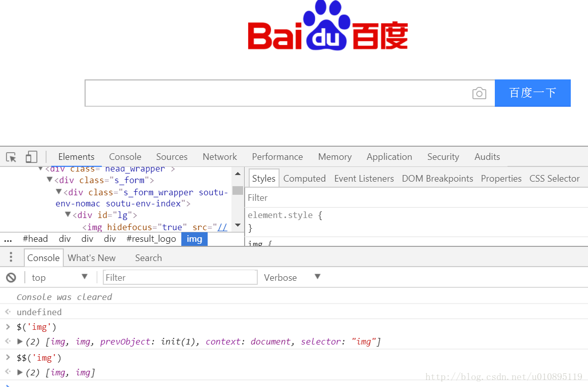The width and height of the screenshot is (588, 387).
Task: Open the top execution context dropdown
Action: [x=59, y=278]
